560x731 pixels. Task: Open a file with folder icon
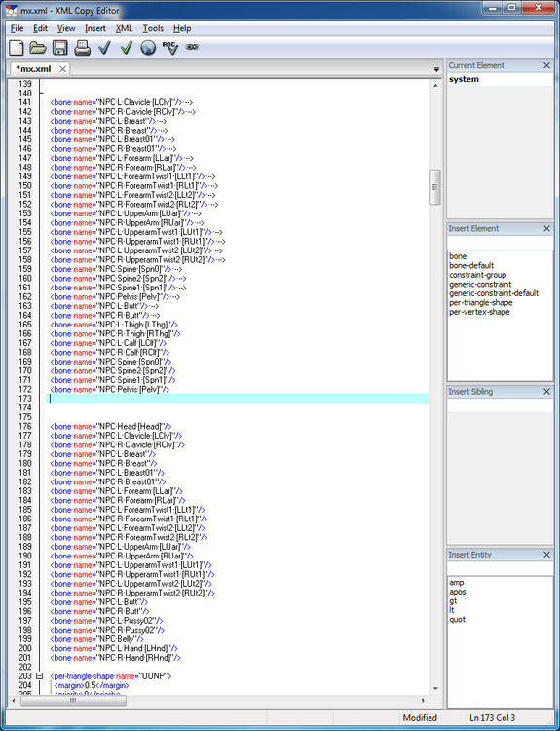pos(38,48)
